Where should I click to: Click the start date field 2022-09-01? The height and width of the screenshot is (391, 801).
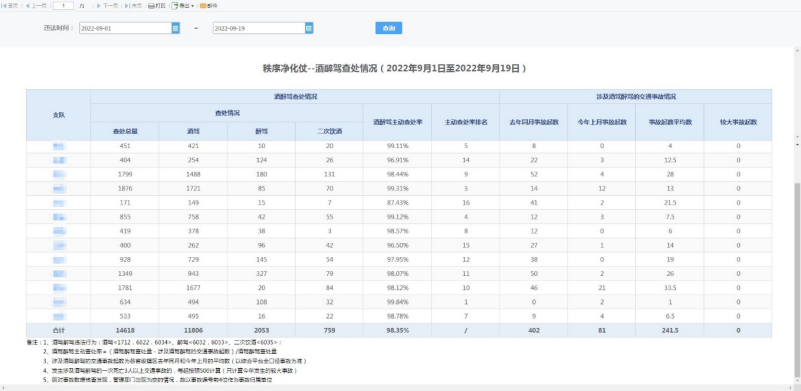[125, 28]
